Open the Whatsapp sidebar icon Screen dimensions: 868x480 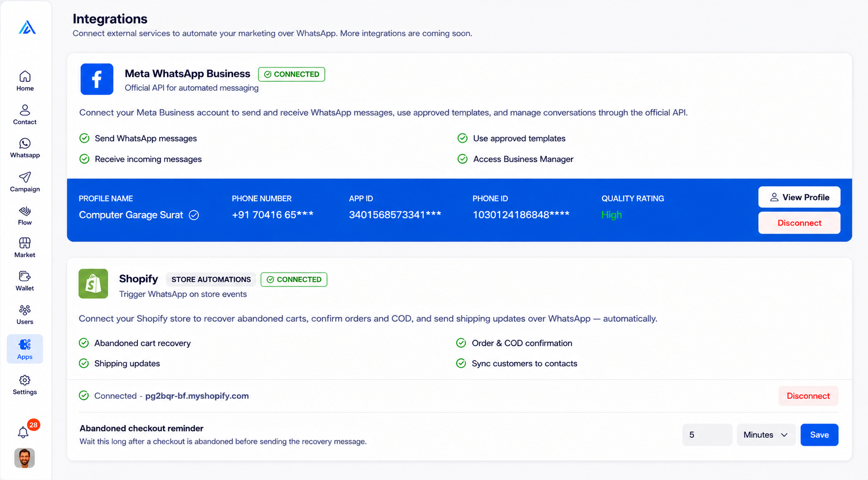pos(25,144)
